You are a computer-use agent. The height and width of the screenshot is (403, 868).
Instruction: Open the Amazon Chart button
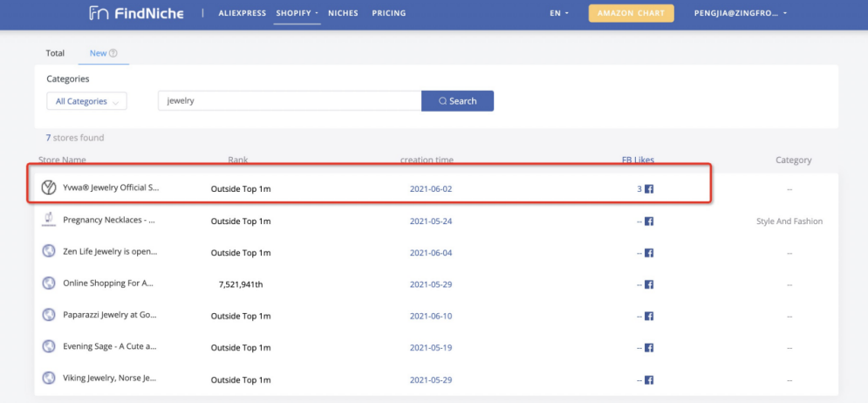(x=631, y=13)
